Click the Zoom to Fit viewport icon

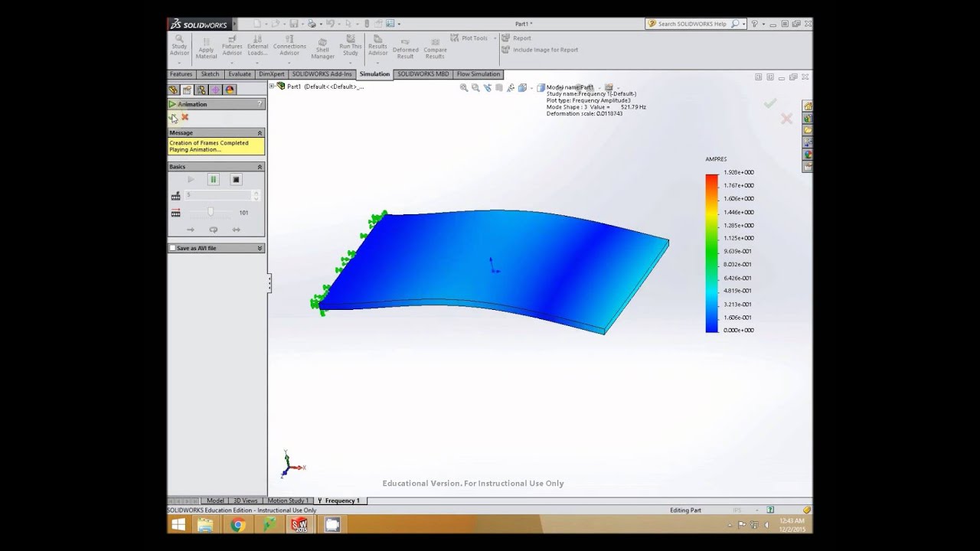click(x=464, y=87)
